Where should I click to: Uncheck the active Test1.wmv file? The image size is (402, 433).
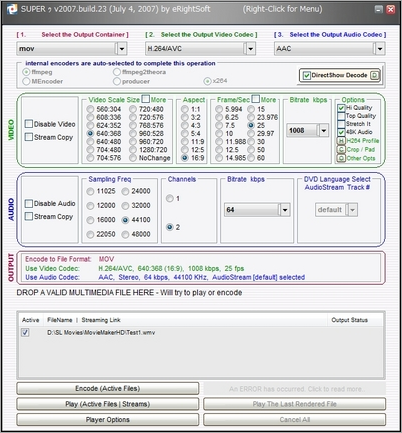25,332
